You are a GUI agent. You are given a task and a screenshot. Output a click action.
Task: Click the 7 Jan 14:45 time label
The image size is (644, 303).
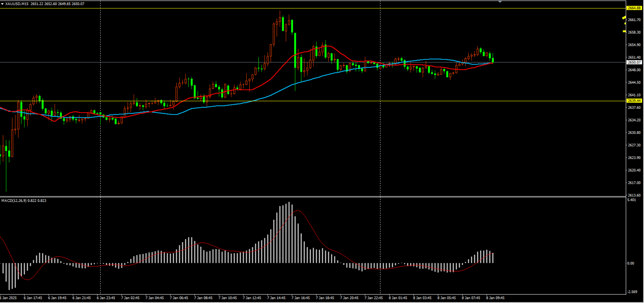276,298
